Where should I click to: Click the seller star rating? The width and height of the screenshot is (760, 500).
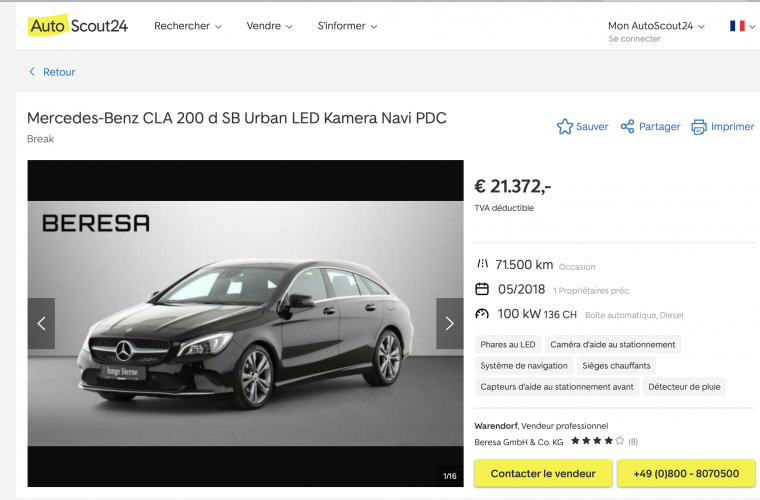[x=597, y=441]
